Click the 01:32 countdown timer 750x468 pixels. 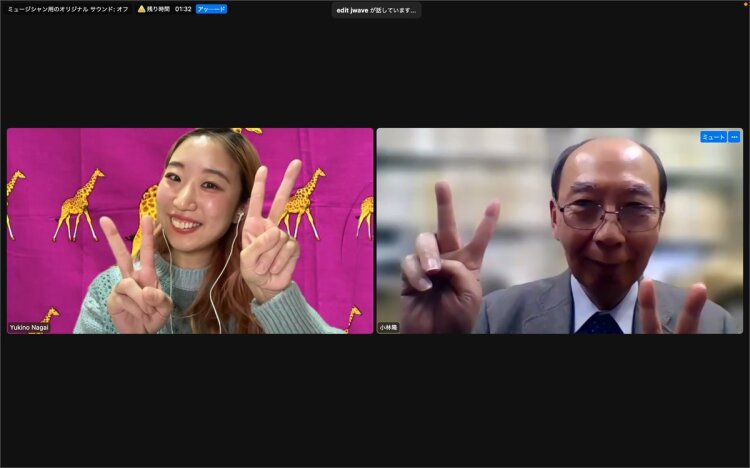click(183, 9)
